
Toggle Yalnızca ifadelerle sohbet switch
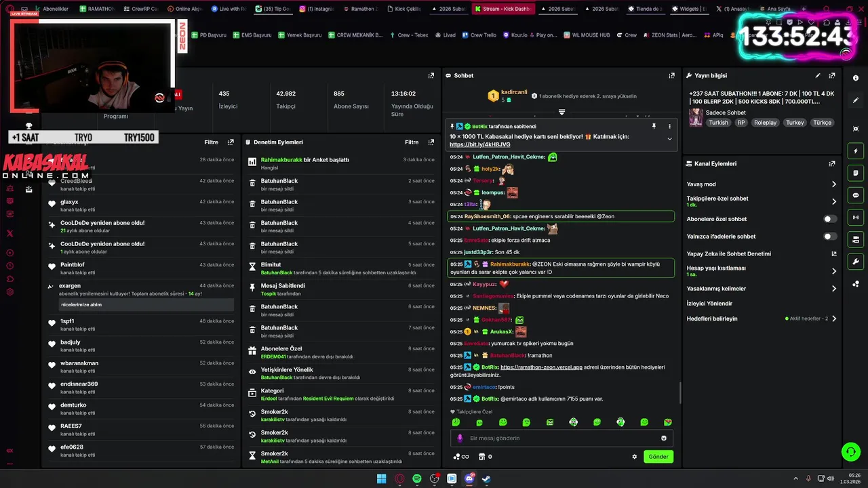830,237
